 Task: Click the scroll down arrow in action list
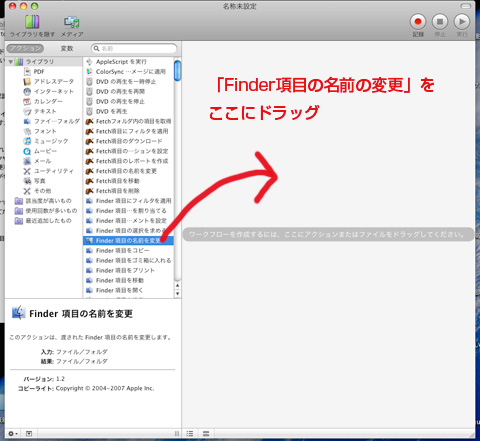pos(177,294)
